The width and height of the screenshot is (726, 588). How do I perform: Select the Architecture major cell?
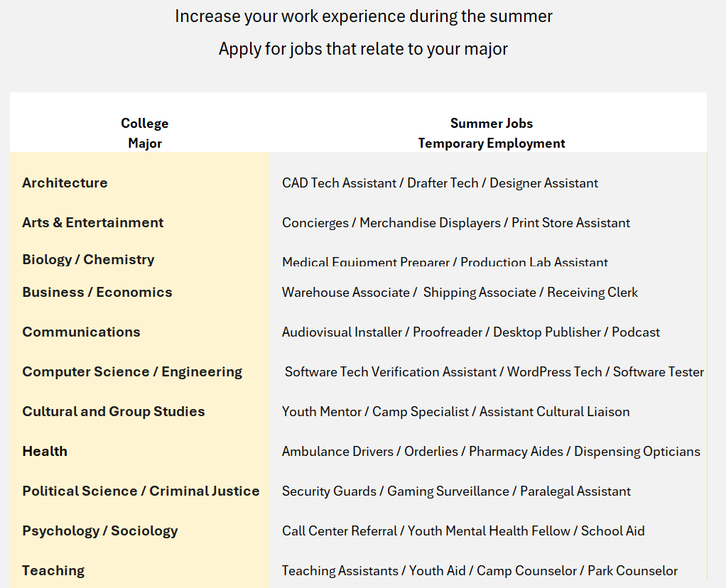coord(65,183)
